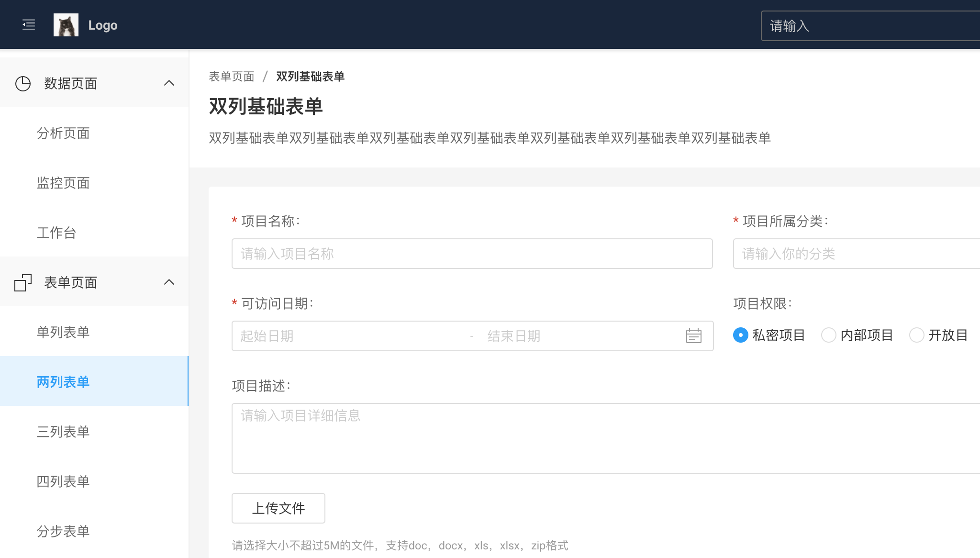The height and width of the screenshot is (558, 980).
Task: Click the form icon beside 表单页面
Action: (23, 282)
